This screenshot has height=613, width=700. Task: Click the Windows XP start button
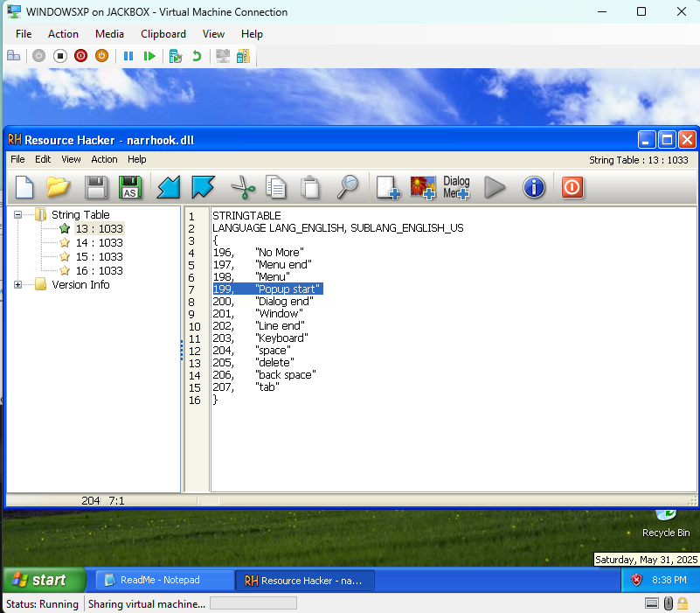tap(44, 580)
